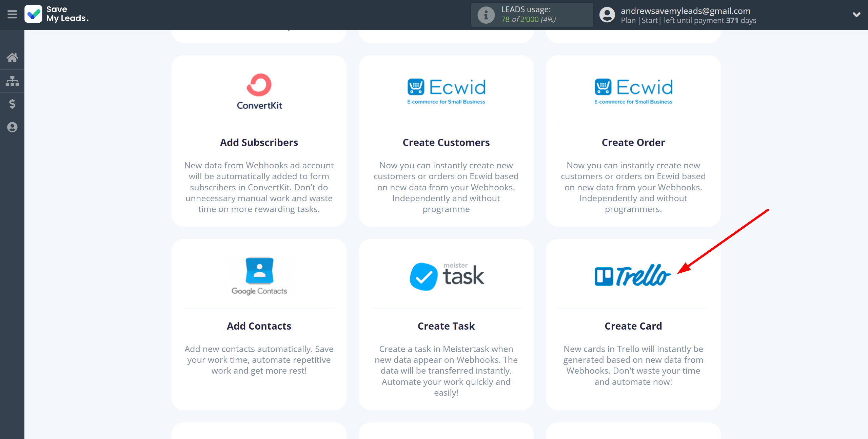Open the Add Contacts title
Image resolution: width=868 pixels, height=439 pixels.
[259, 326]
